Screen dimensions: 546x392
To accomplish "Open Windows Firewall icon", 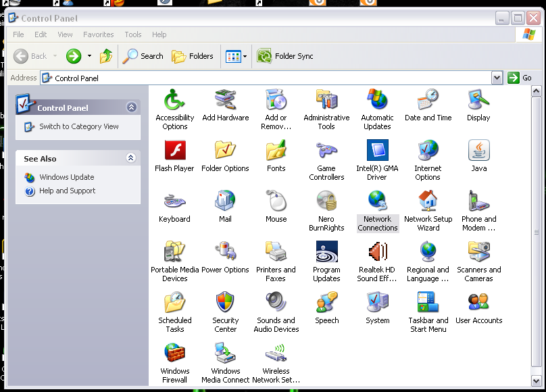I will [x=174, y=353].
